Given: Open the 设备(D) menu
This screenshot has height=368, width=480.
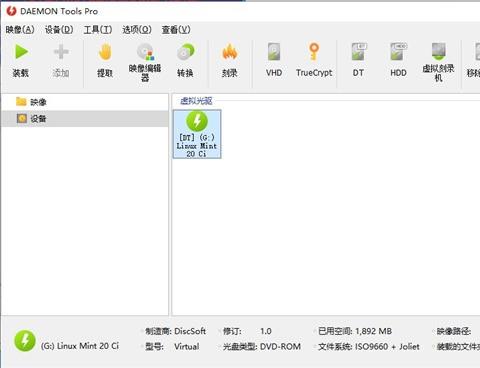Looking at the screenshot, I should tap(59, 30).
